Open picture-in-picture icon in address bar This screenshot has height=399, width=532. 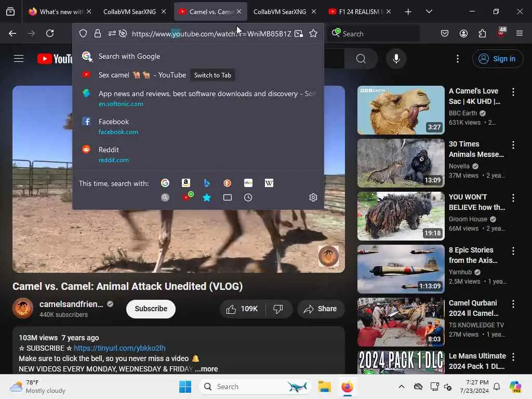point(299,33)
